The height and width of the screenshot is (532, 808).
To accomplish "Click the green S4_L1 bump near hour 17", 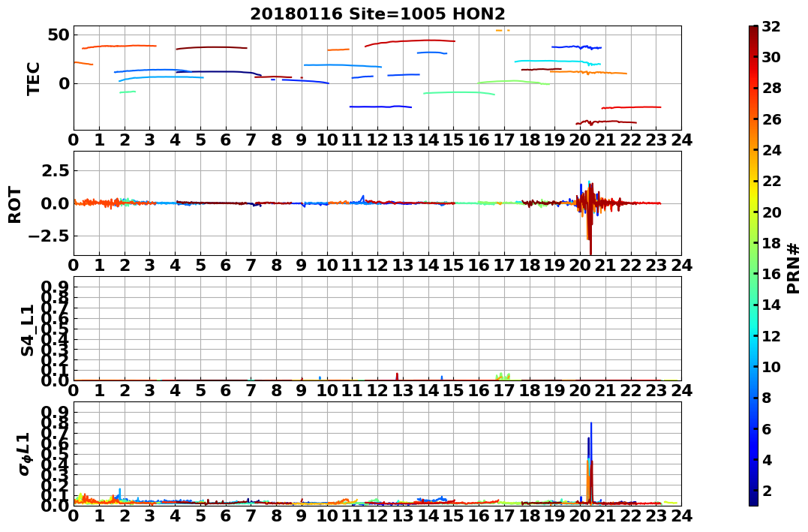I will tap(503, 377).
